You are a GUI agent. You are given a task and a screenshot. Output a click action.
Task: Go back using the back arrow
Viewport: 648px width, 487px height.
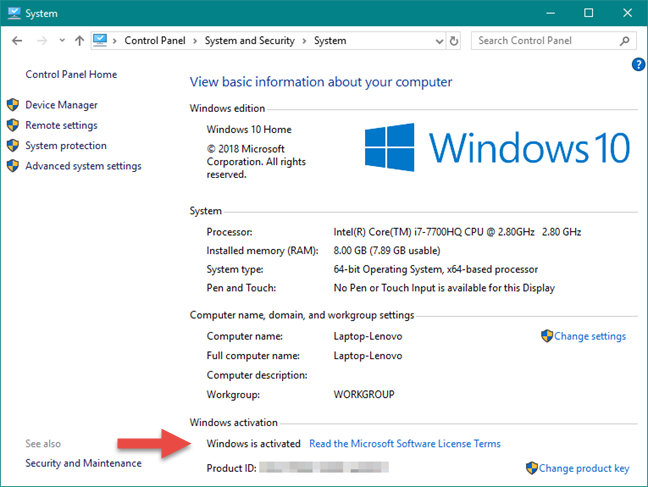17,41
